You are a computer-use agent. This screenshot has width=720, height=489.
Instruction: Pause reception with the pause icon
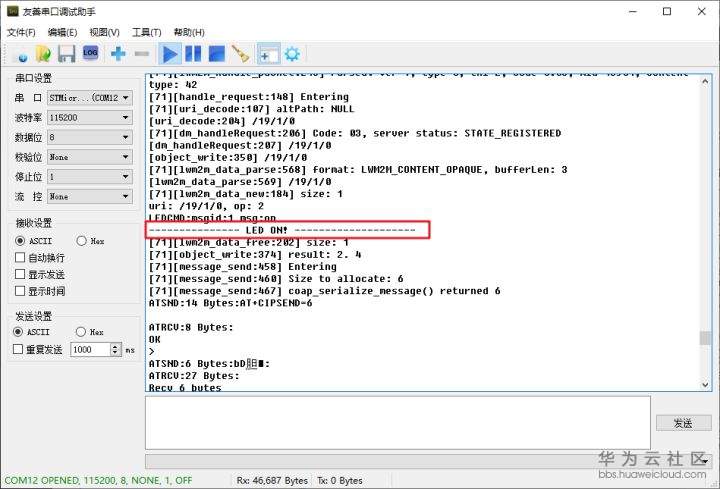tap(193, 54)
